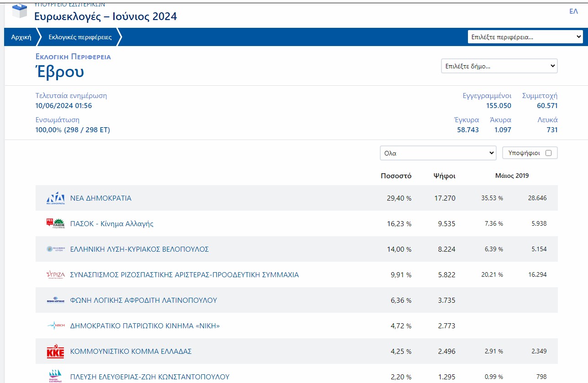Enable the Υποψήφιοι checkbox
This screenshot has height=383, width=588.
click(548, 153)
